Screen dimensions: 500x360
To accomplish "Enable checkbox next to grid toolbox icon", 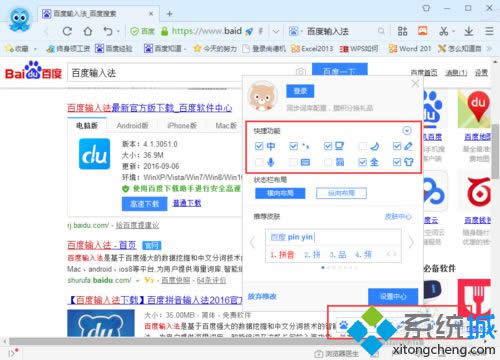I will pyautogui.click(x=328, y=162).
